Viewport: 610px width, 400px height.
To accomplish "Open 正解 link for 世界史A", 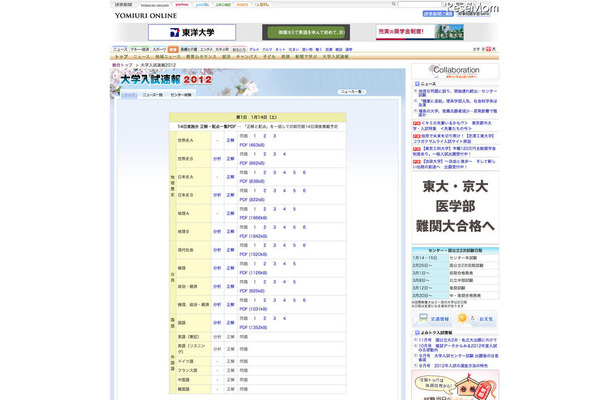I will pos(230,140).
